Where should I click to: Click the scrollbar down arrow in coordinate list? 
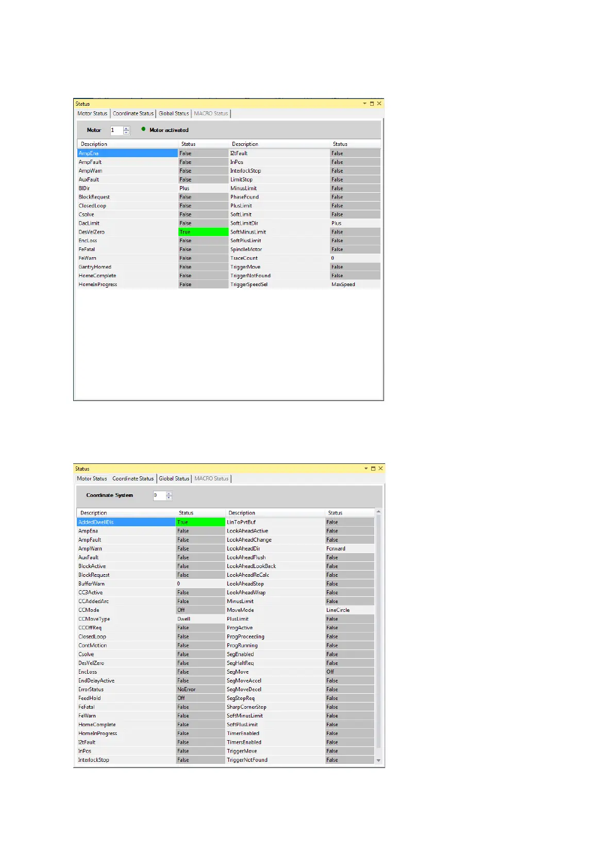pyautogui.click(x=379, y=760)
